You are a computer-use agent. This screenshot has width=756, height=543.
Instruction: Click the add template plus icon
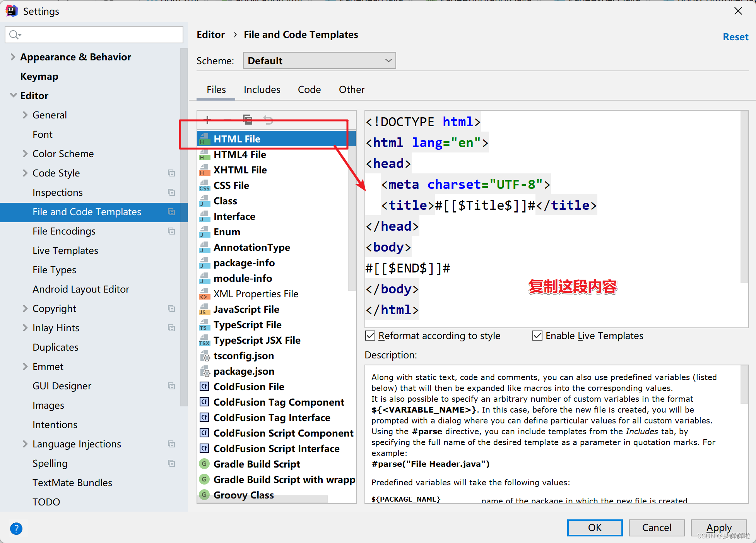click(207, 120)
